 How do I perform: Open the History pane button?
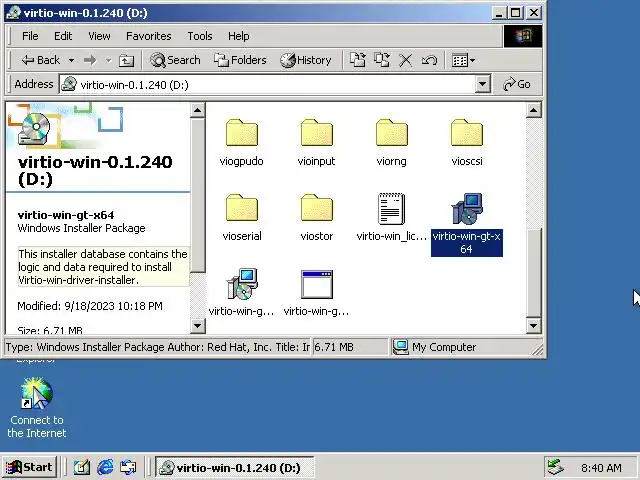pyautogui.click(x=306, y=60)
